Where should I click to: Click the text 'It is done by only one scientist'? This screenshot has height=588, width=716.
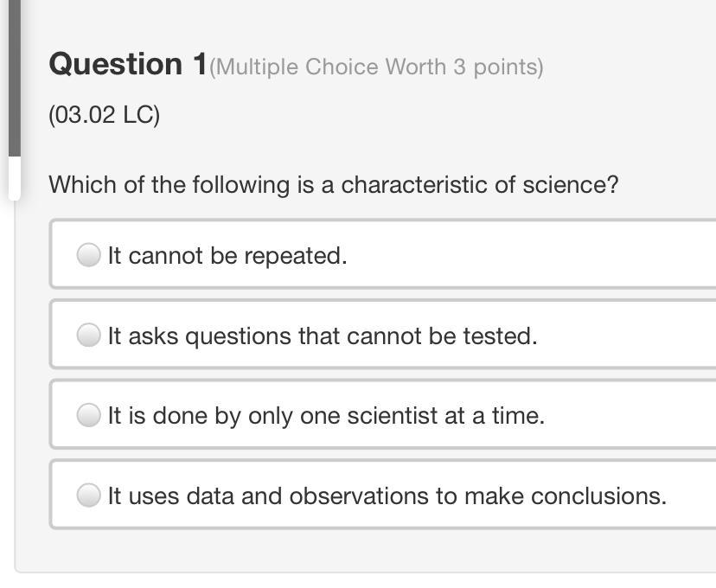(326, 416)
